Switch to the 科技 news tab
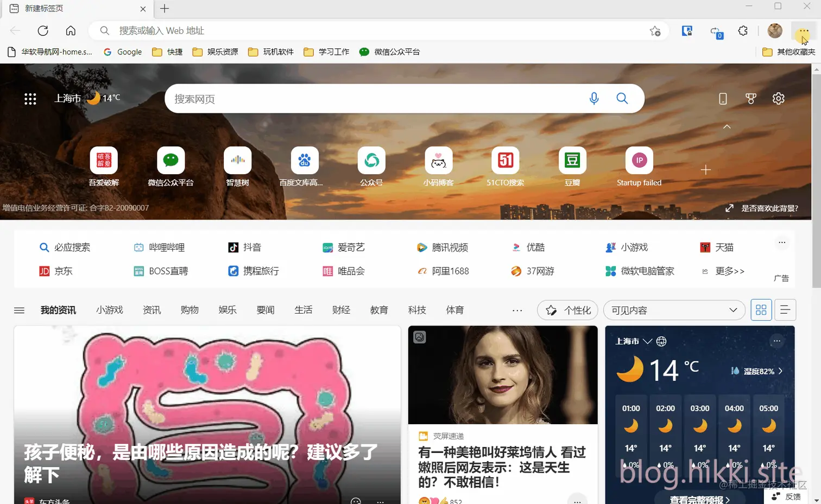 click(x=416, y=310)
